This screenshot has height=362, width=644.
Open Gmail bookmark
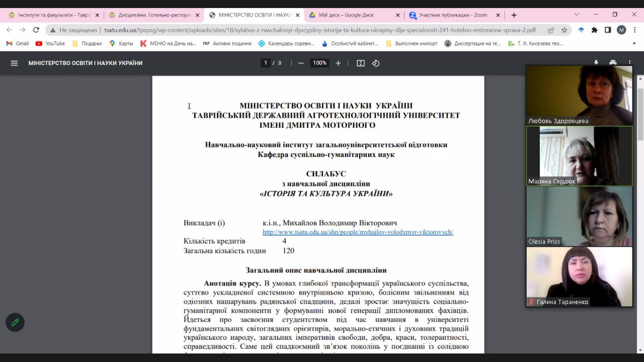(x=18, y=43)
